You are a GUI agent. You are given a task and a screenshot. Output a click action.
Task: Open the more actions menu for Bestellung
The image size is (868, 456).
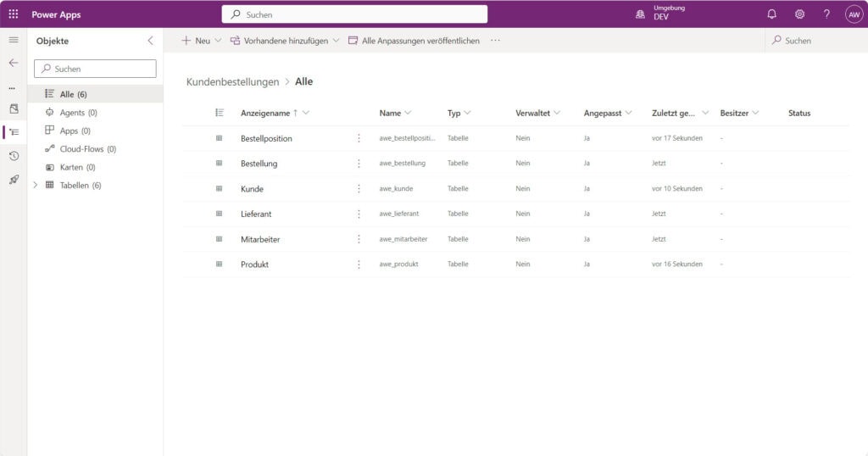click(359, 164)
